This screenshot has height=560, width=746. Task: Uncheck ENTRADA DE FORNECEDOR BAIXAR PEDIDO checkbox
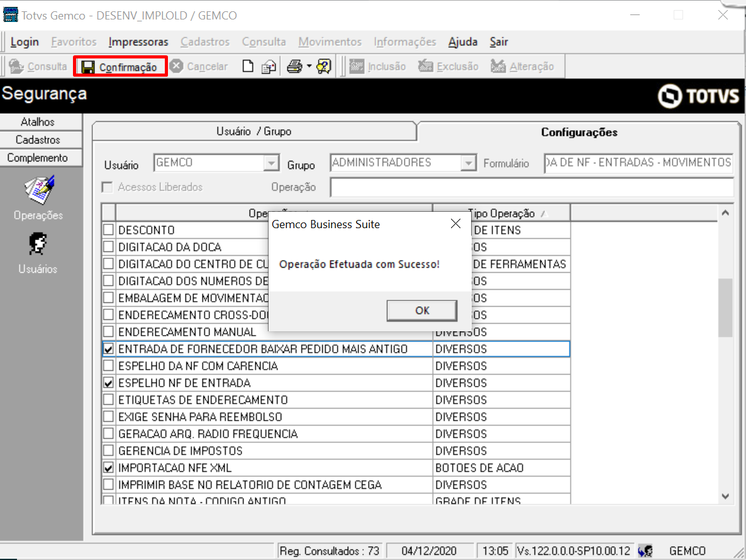click(x=108, y=349)
